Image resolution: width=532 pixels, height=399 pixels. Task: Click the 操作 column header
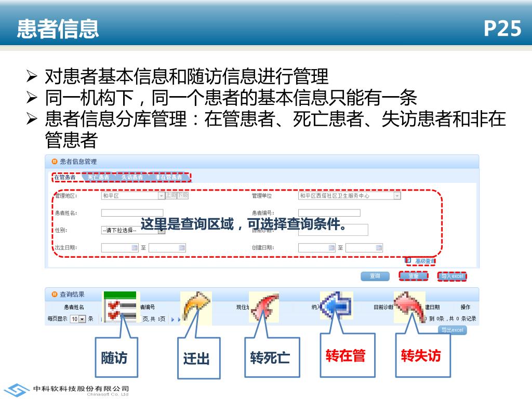click(x=465, y=307)
